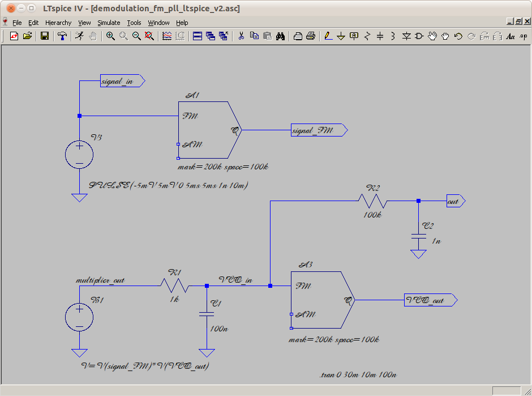The height and width of the screenshot is (396, 532).
Task: Click the Zoom Out magnifier icon
Action: 136,36
